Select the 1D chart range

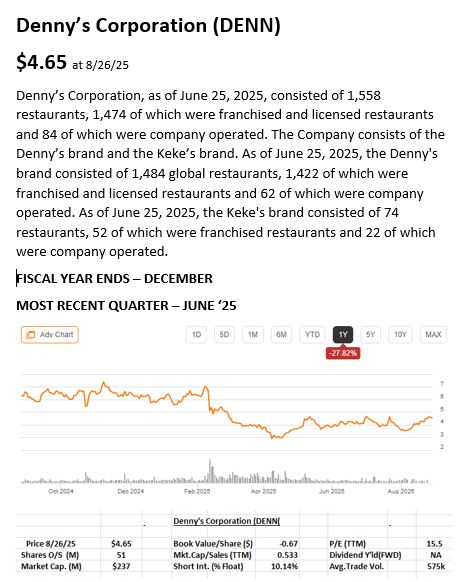pyautogui.click(x=196, y=334)
